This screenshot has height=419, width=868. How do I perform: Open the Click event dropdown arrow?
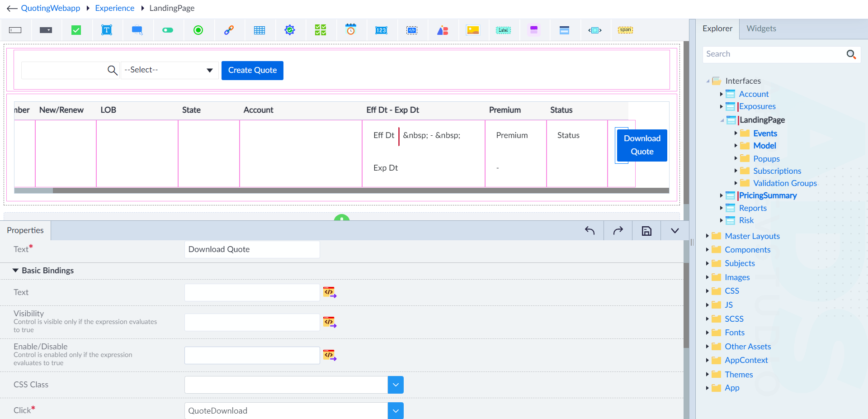[396, 411]
